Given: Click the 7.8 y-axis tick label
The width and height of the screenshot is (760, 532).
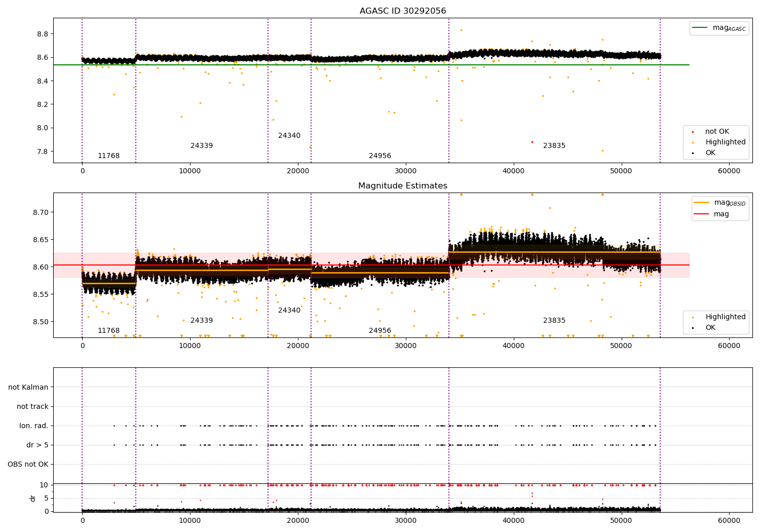Looking at the screenshot, I should (43, 151).
